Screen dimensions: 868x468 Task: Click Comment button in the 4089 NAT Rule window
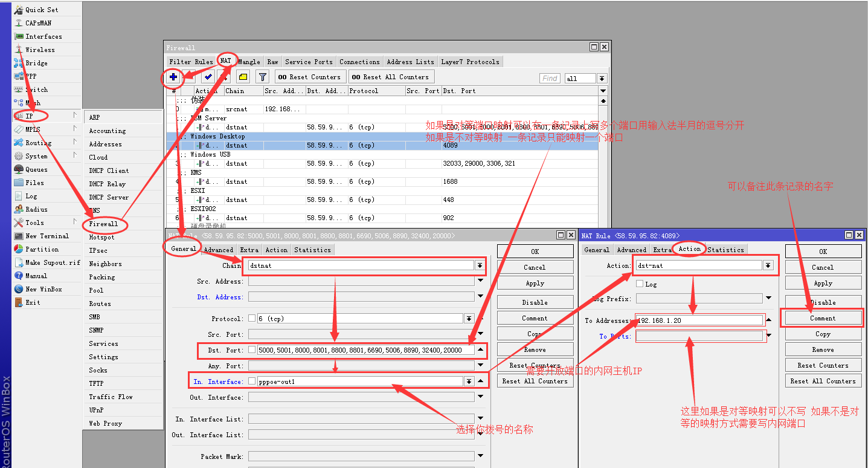tap(823, 318)
